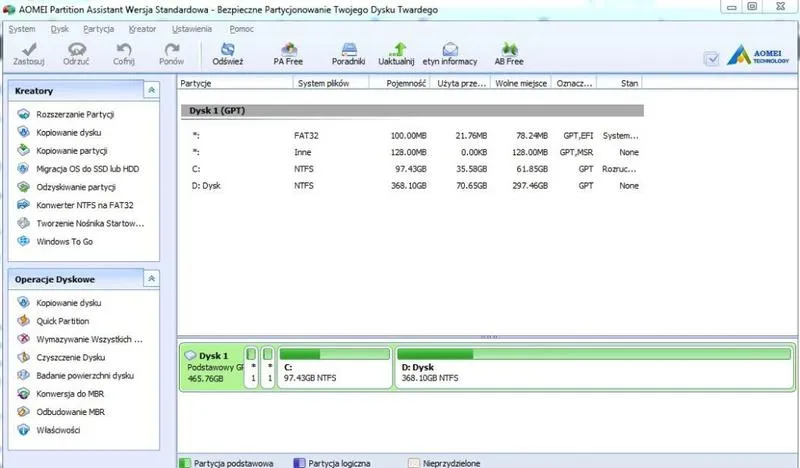The image size is (800, 468).
Task: Select the D: Dysk block in disk map
Action: click(x=594, y=367)
